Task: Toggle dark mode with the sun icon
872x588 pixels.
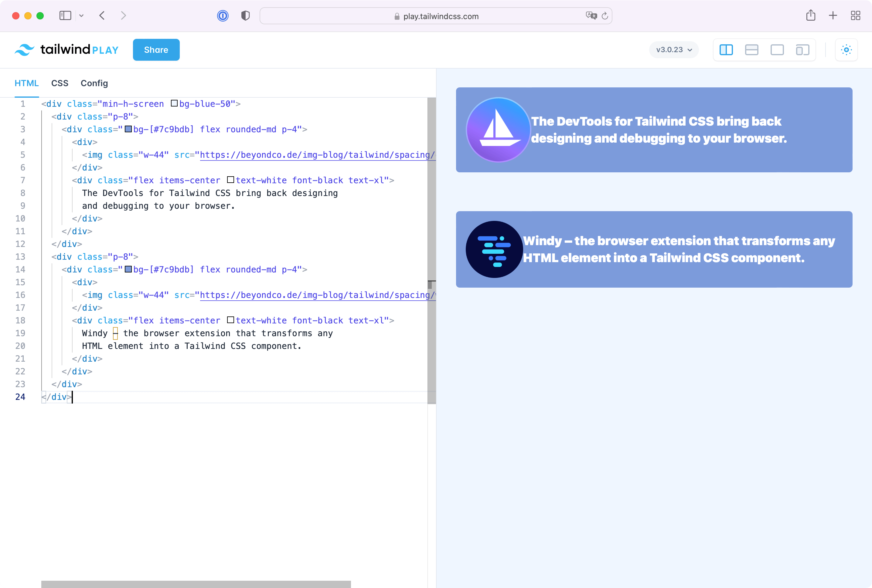Action: (x=846, y=49)
